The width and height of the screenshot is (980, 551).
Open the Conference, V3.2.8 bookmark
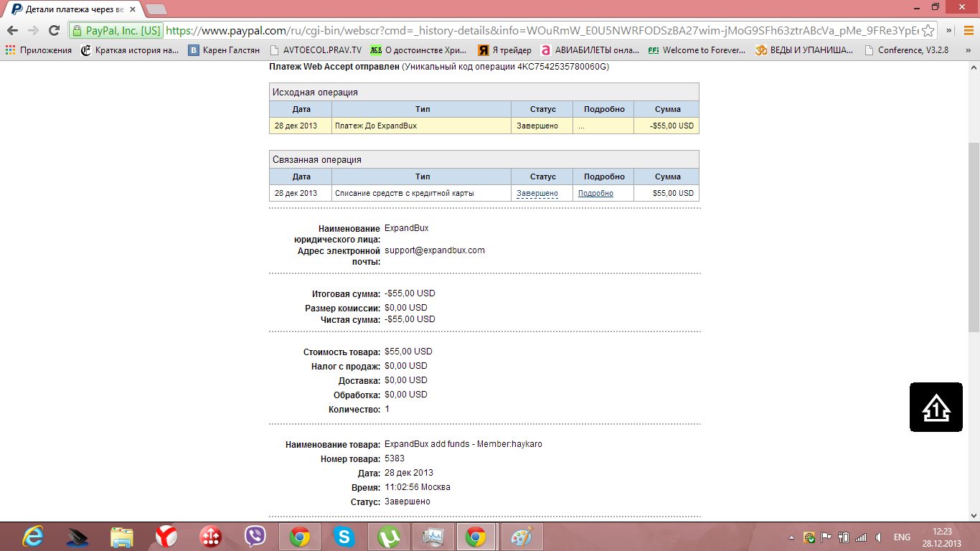point(907,50)
